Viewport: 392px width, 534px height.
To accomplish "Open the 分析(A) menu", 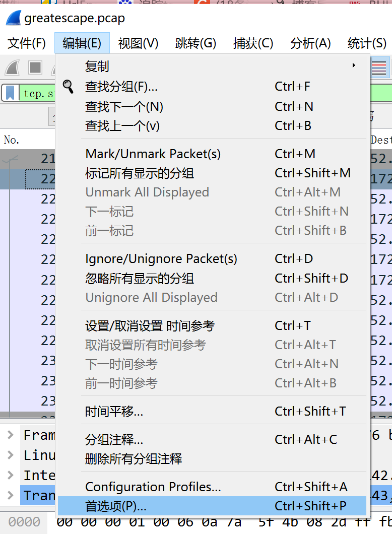I will click(x=310, y=43).
